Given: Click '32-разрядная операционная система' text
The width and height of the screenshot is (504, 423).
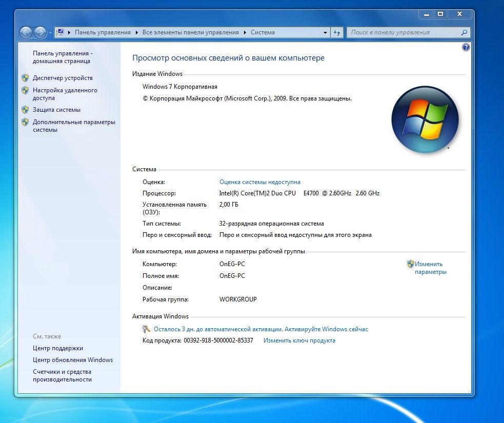Looking at the screenshot, I should (272, 224).
